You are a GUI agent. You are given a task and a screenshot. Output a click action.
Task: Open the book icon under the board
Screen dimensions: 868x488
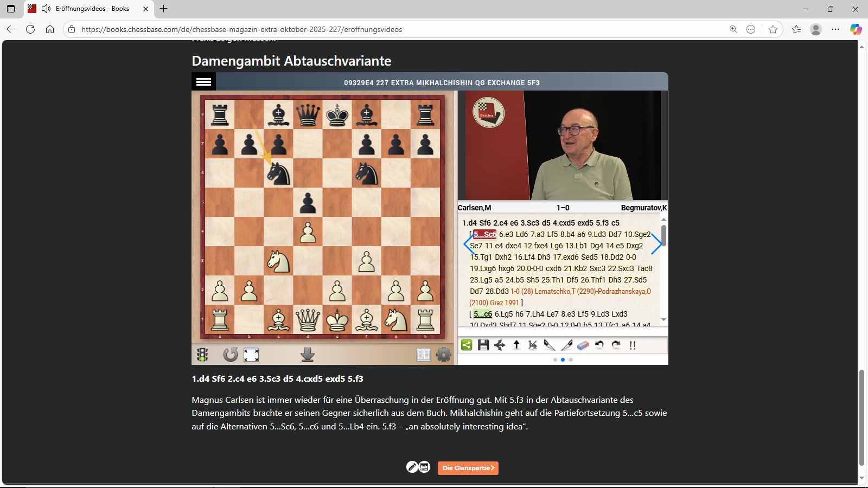[x=423, y=355]
